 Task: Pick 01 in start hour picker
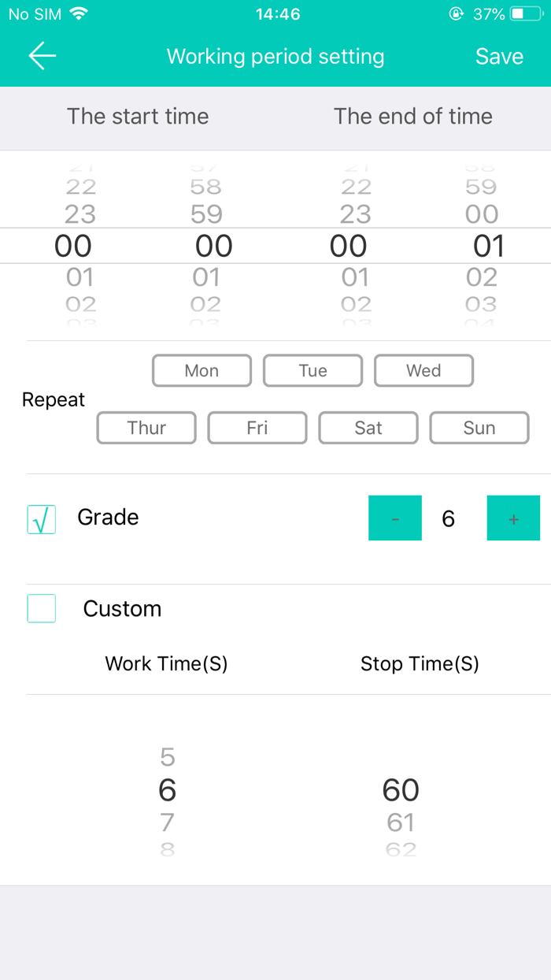[x=80, y=277]
